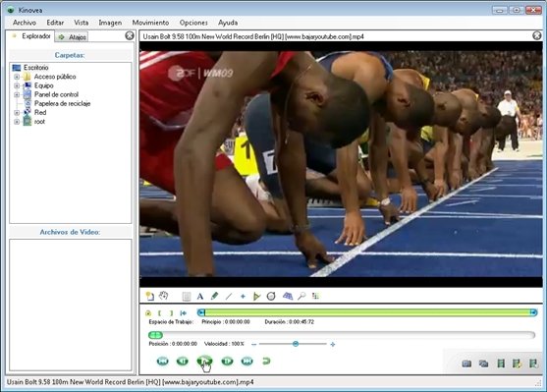Select the cross marker tool
This screenshot has height=392, width=547.
(243, 297)
